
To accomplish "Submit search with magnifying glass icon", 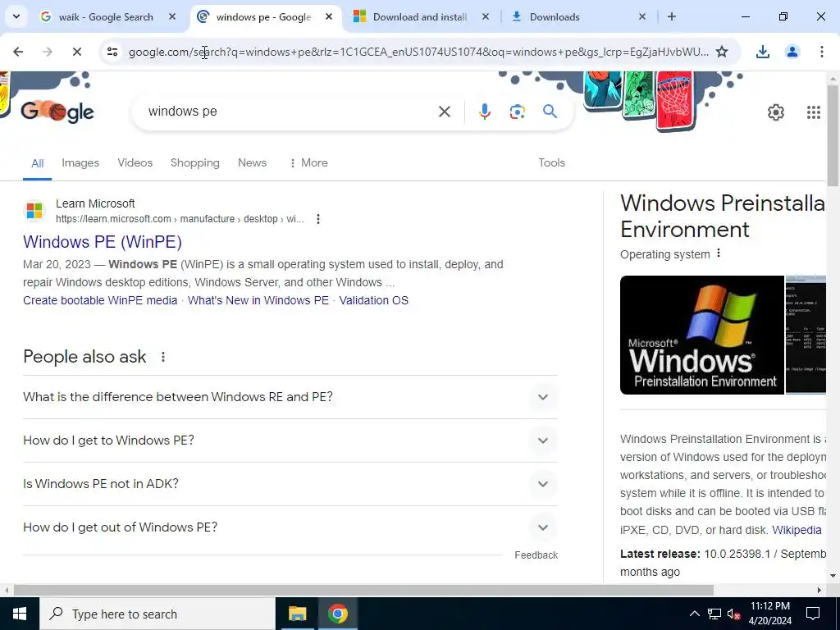I will coord(550,112).
